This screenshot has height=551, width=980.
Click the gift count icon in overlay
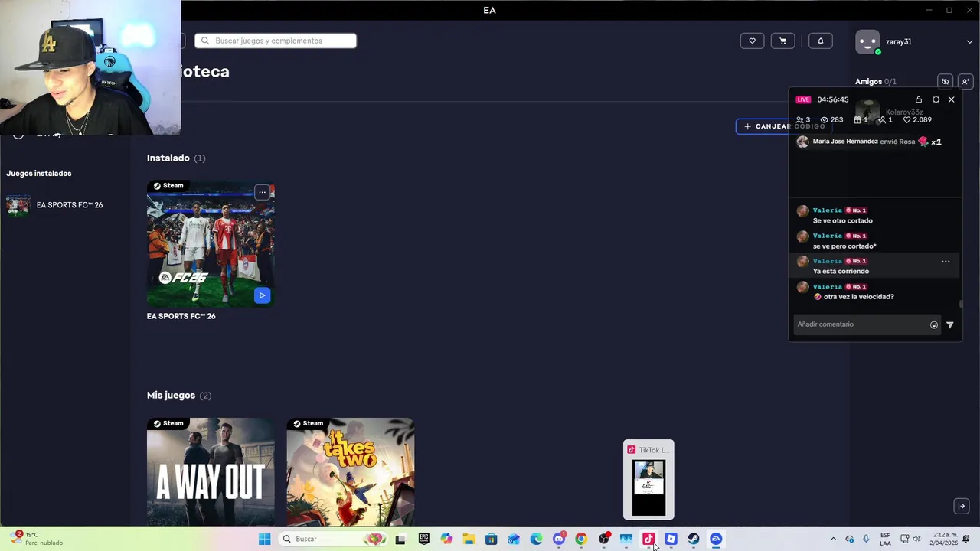coord(857,120)
